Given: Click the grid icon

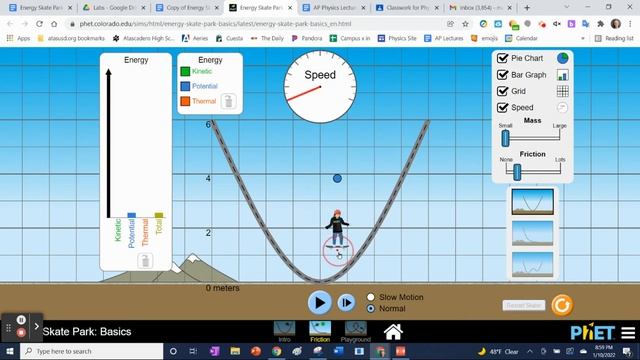Looking at the screenshot, I should tap(562, 91).
